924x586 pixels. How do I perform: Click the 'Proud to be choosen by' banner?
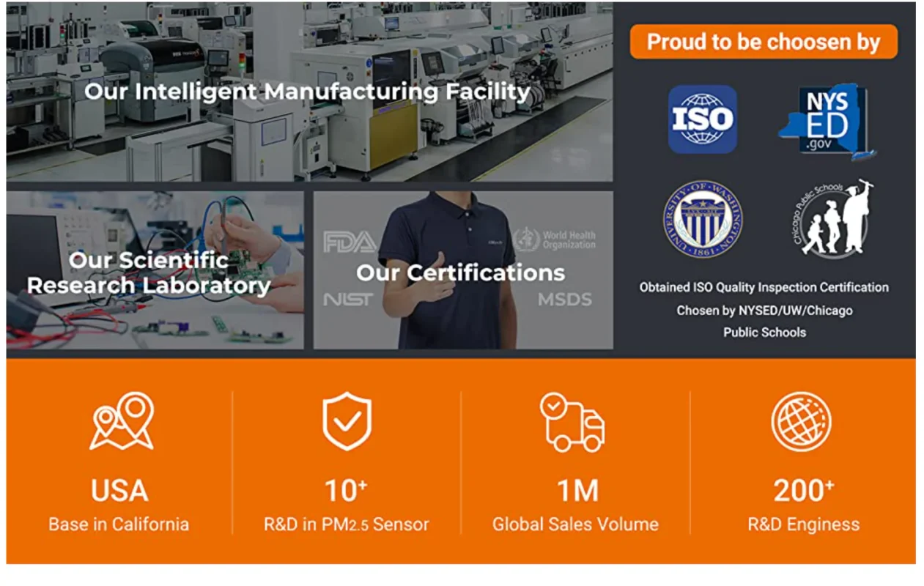tap(764, 42)
